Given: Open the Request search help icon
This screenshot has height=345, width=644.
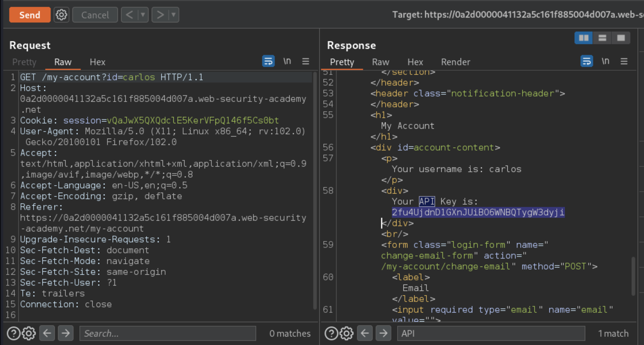Looking at the screenshot, I should 14,333.
